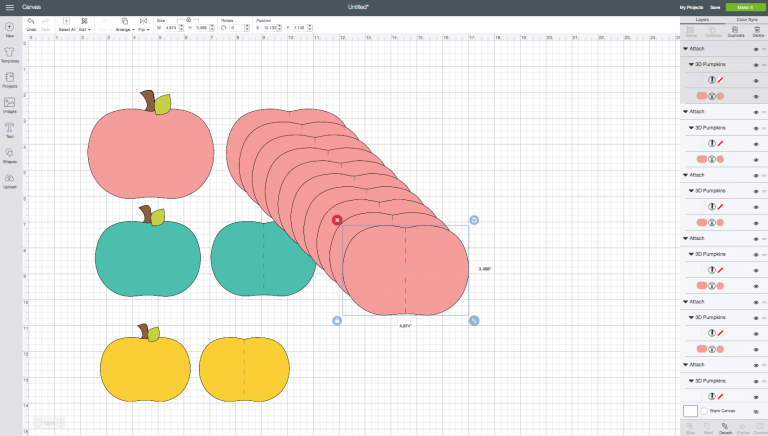The width and height of the screenshot is (768, 436).
Task: Click the rotate handle on selected pumpkin
Action: (x=474, y=220)
